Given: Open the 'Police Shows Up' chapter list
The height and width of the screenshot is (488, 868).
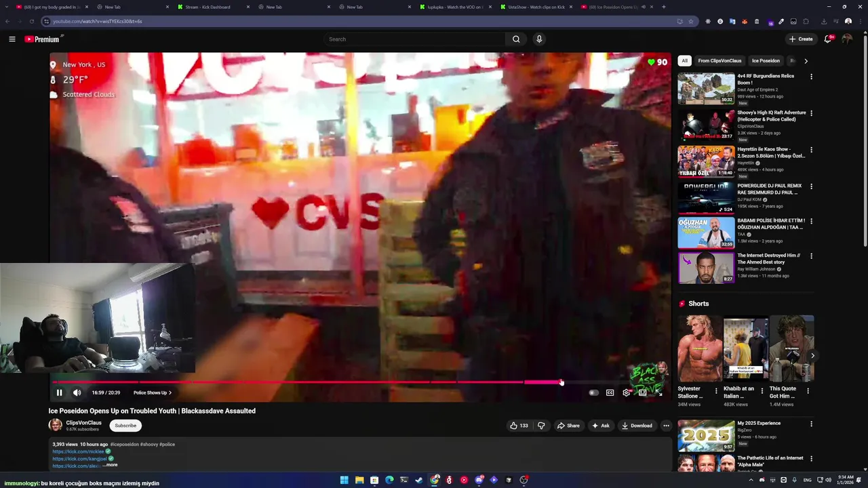Looking at the screenshot, I should click(153, 392).
